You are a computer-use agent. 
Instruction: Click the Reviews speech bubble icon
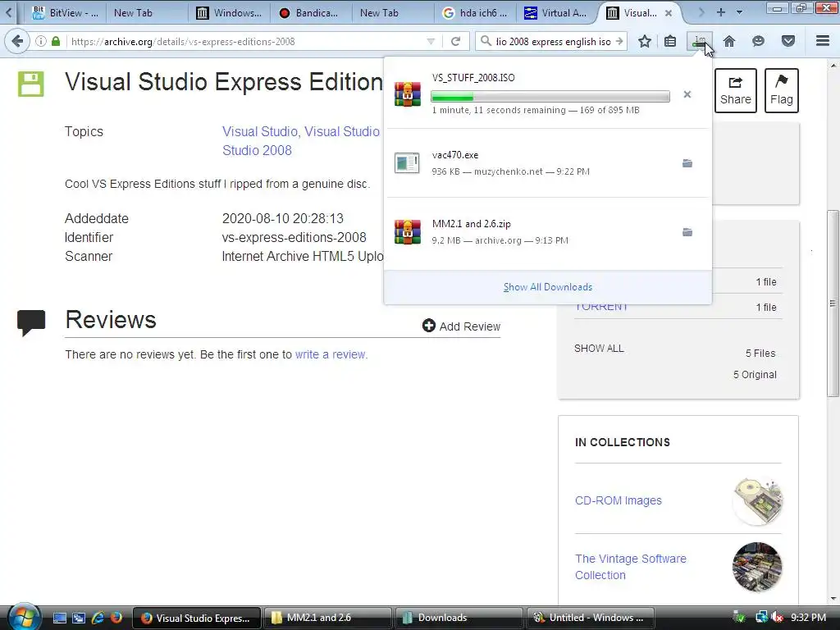[x=31, y=322]
